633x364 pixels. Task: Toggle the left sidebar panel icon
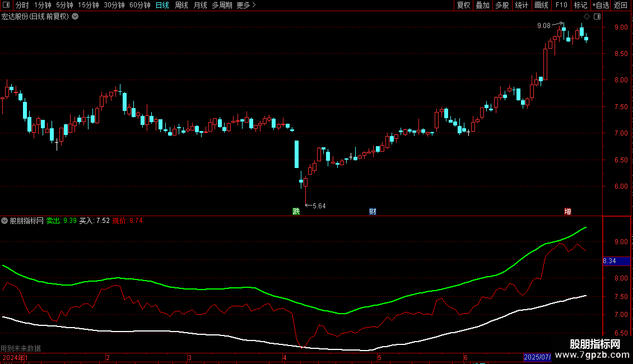pos(6,5)
